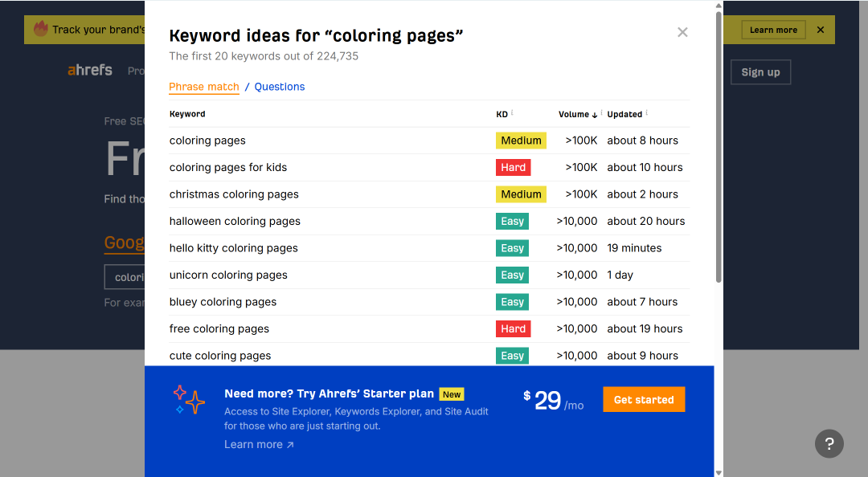
Task: Click Easy badge for cute coloring pages
Action: pos(512,356)
